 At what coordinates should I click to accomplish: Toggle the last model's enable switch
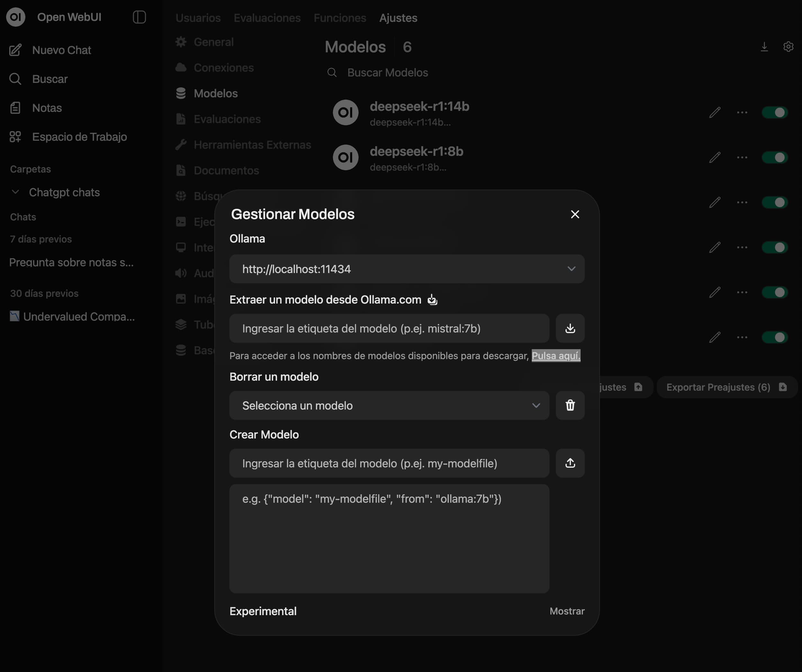(774, 338)
